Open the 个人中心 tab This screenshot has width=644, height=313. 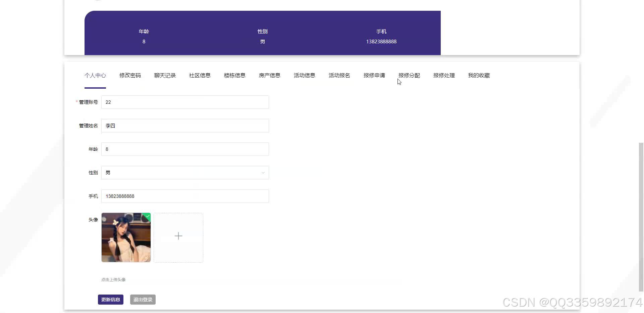click(x=95, y=76)
